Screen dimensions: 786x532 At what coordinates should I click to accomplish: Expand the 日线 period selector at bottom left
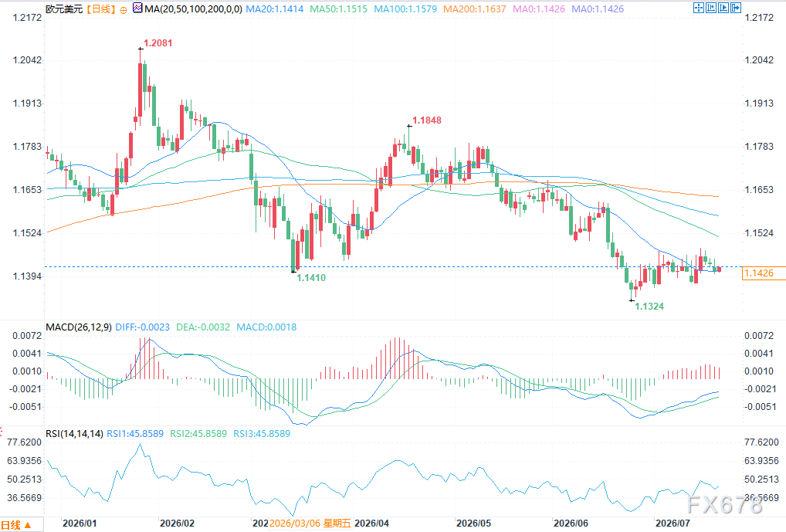[x=16, y=525]
